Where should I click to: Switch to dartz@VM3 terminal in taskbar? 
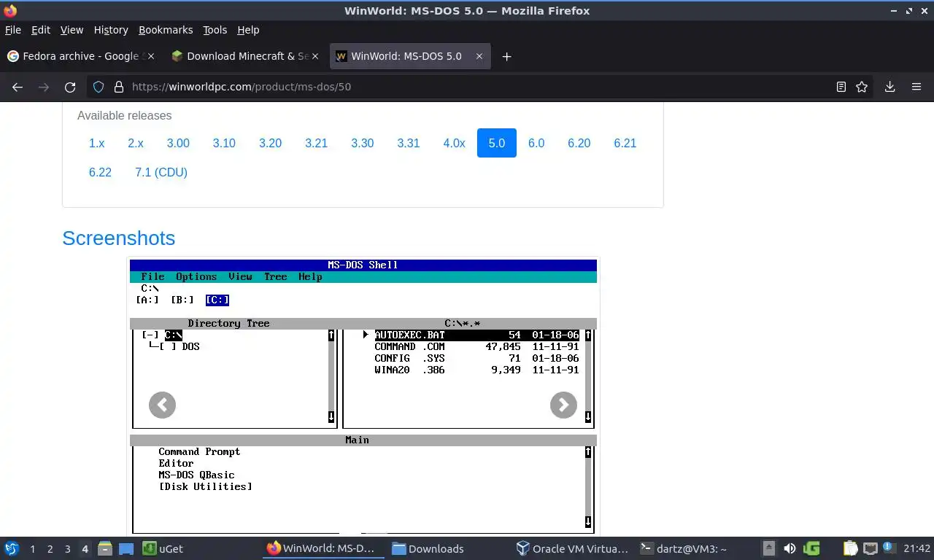(683, 548)
